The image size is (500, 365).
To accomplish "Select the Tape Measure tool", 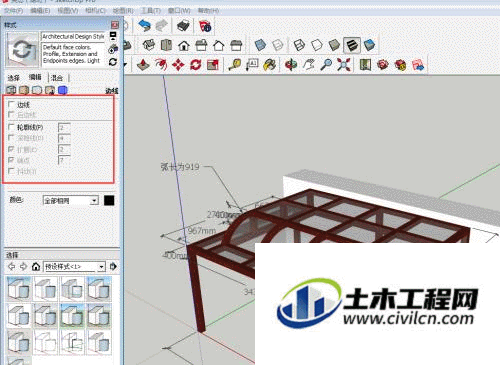I will coord(235,64).
